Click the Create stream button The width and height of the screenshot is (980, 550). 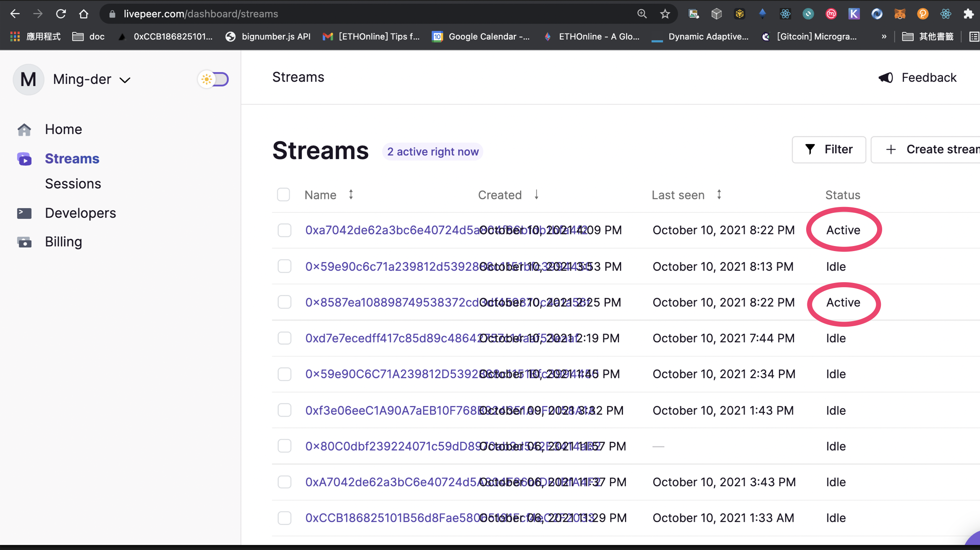(x=932, y=149)
